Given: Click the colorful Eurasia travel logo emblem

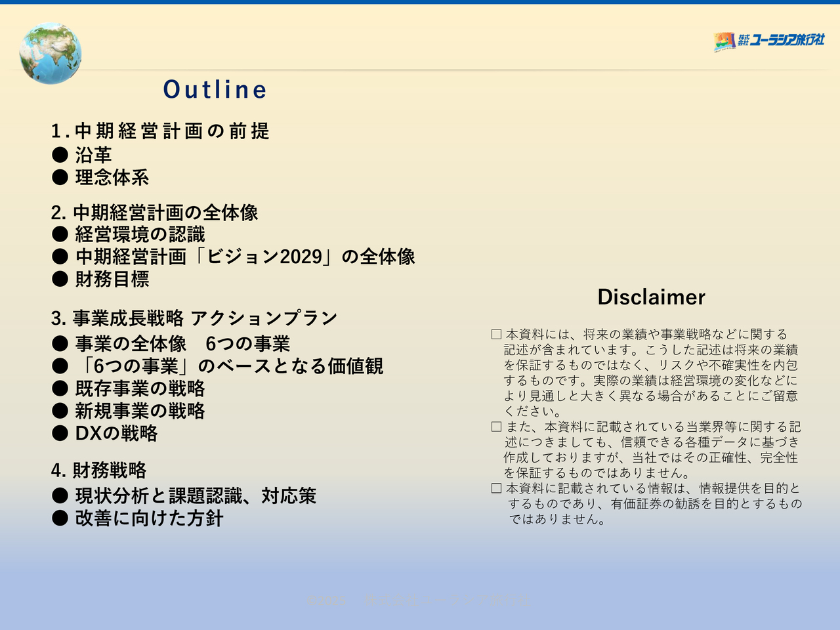Looking at the screenshot, I should pyautogui.click(x=724, y=41).
